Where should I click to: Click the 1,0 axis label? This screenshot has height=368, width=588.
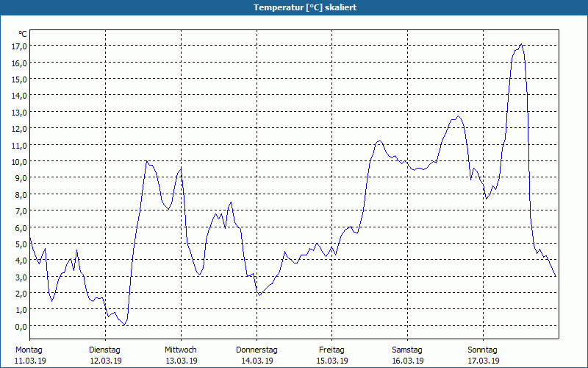coord(21,310)
